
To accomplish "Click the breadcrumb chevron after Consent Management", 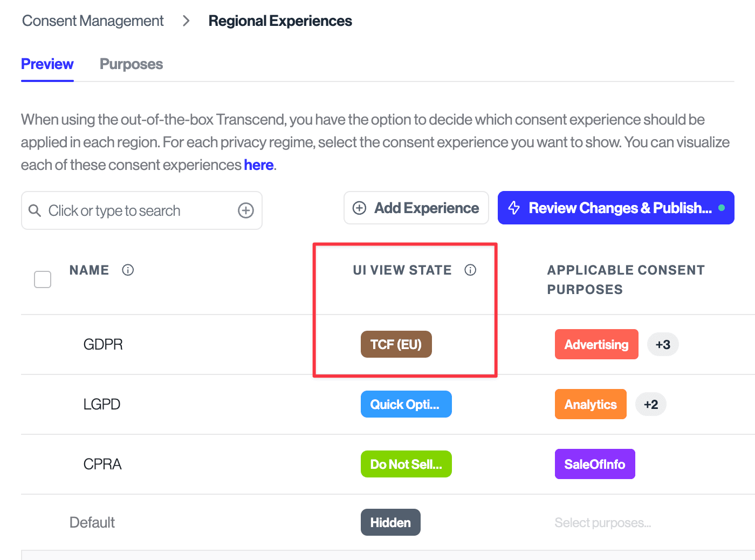I will point(186,21).
